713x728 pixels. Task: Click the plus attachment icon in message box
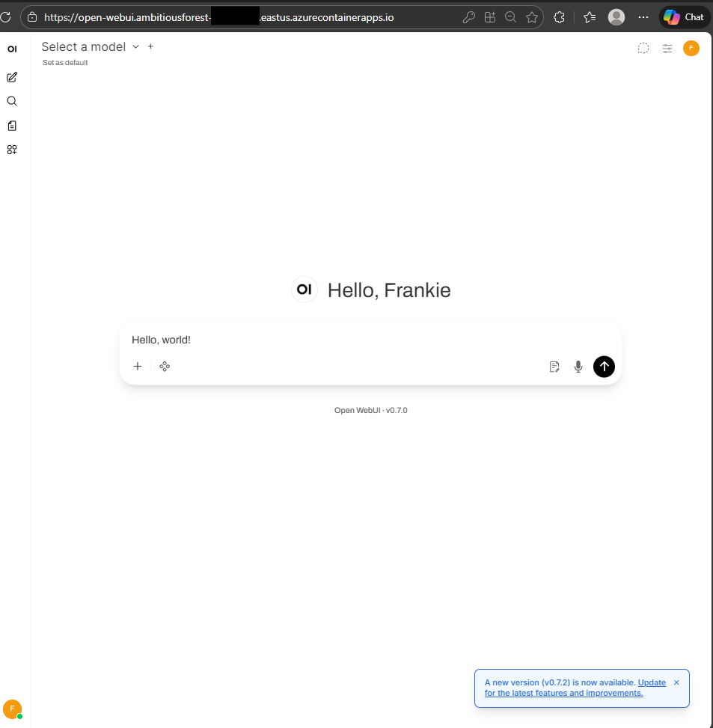137,367
